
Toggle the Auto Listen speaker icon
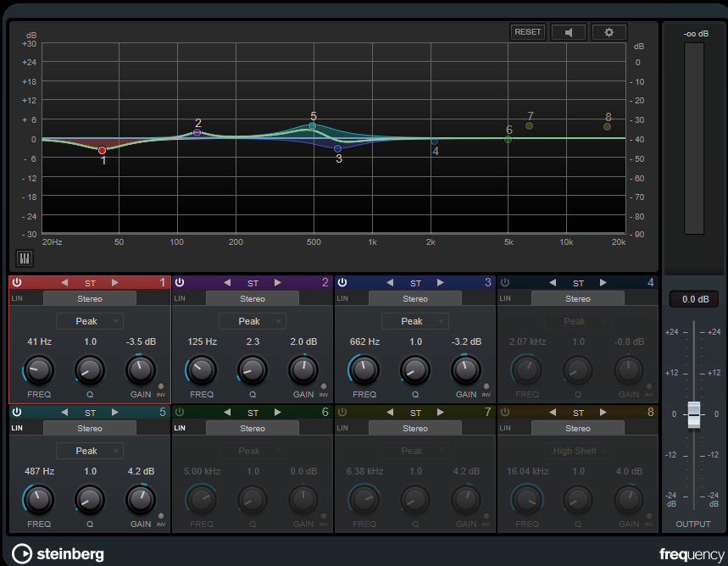pyautogui.click(x=569, y=32)
